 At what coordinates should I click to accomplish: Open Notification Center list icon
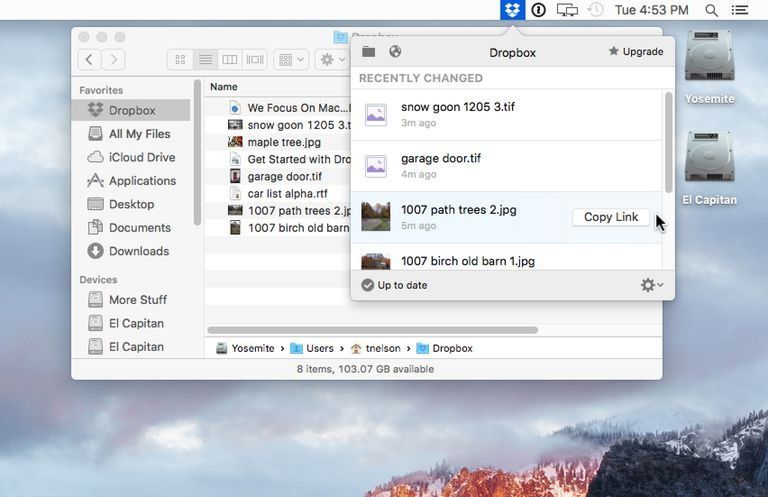pos(740,10)
